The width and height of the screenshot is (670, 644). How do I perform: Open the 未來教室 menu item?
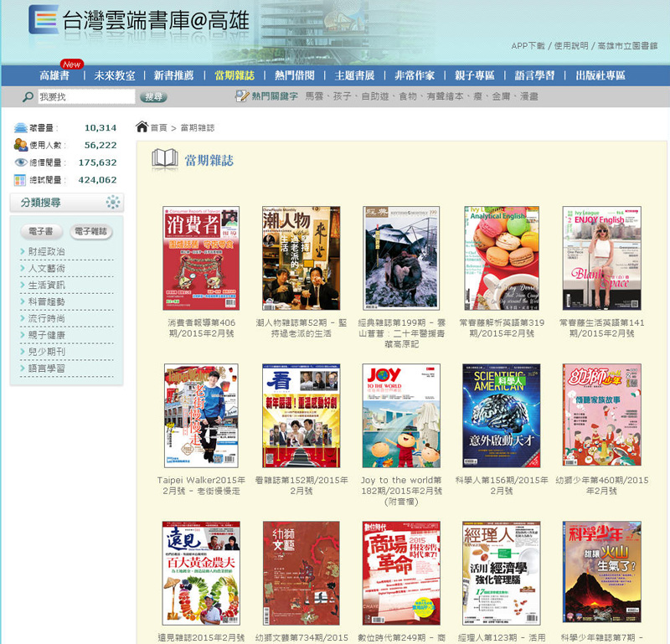[115, 75]
